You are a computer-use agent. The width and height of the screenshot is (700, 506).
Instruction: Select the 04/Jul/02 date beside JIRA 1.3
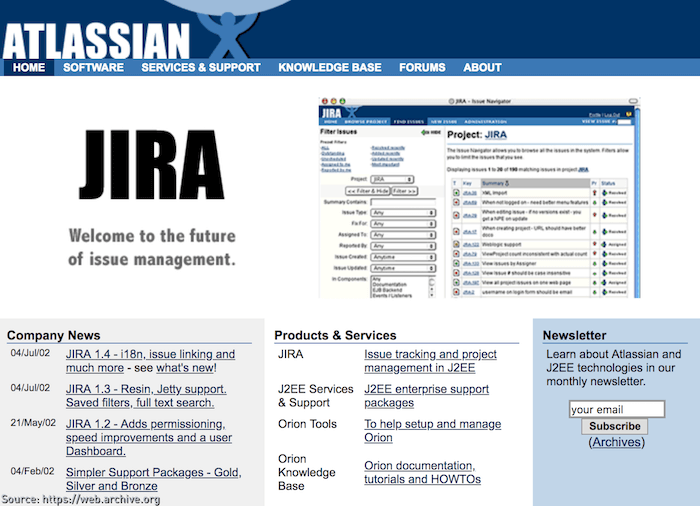(30, 388)
